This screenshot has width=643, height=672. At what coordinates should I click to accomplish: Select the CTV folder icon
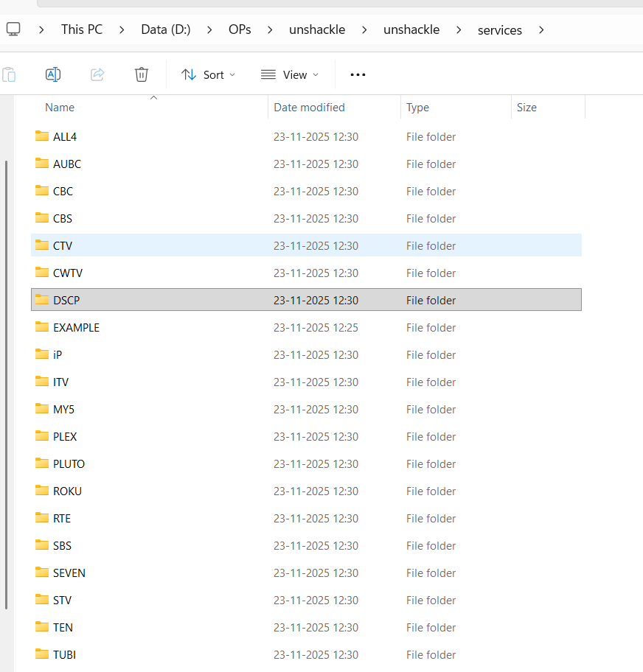[42, 245]
